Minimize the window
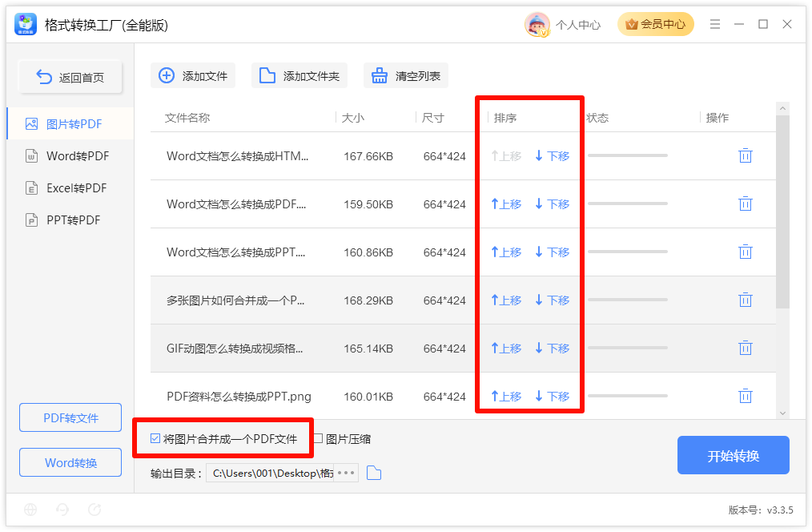This screenshot has height=532, width=812. pyautogui.click(x=739, y=24)
